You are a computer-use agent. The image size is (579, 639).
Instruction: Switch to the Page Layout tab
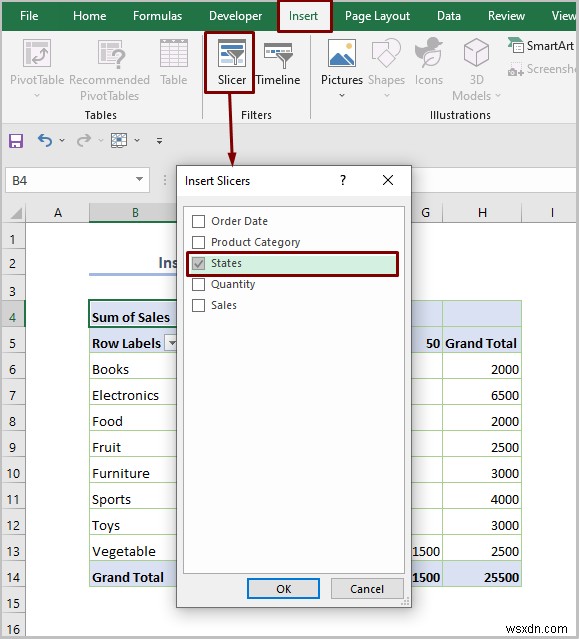point(377,16)
